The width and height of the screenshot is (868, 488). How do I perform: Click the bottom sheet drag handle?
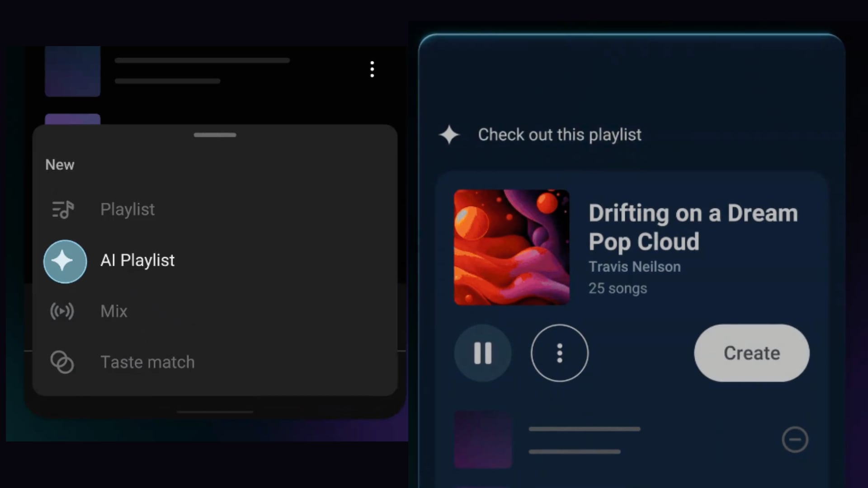[215, 135]
